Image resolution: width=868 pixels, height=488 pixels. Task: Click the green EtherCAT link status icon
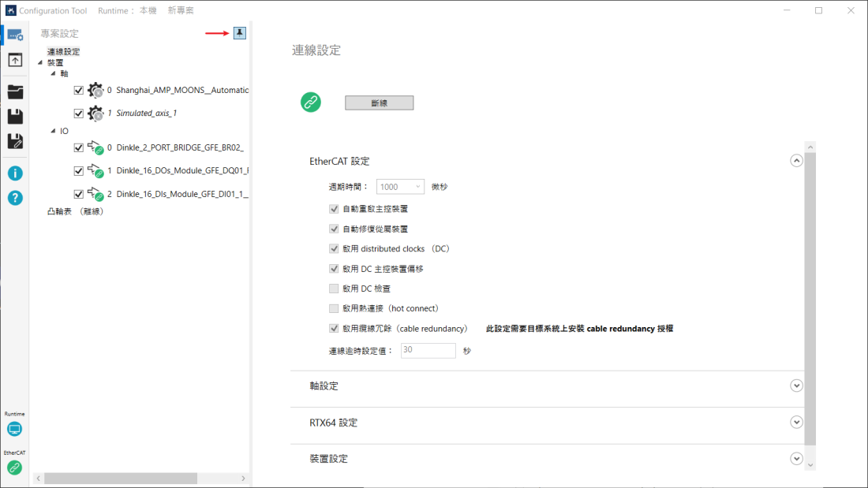(14, 468)
